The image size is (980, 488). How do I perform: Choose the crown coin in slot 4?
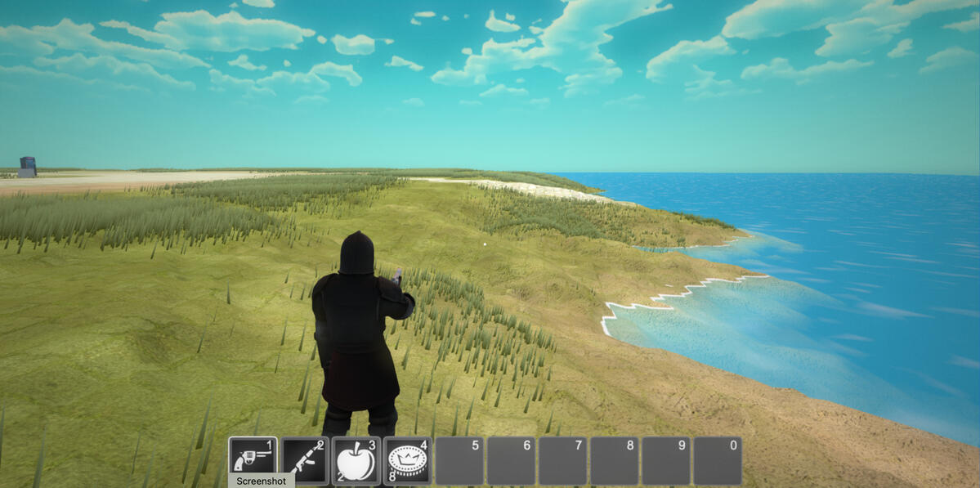click(408, 460)
